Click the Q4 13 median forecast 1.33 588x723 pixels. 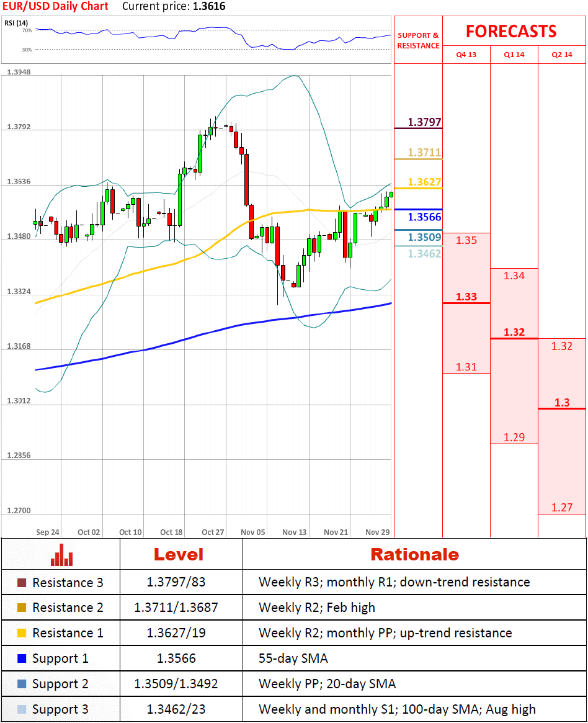click(466, 297)
